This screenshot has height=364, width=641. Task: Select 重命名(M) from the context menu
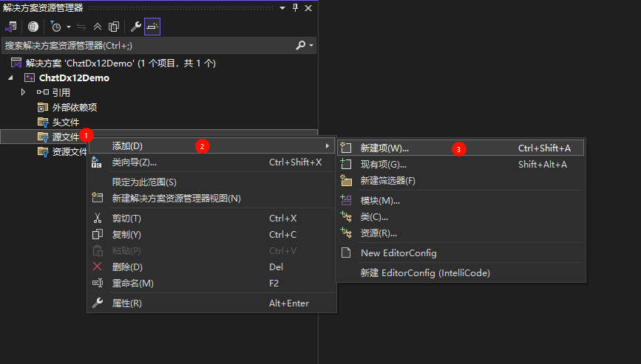pyautogui.click(x=133, y=284)
